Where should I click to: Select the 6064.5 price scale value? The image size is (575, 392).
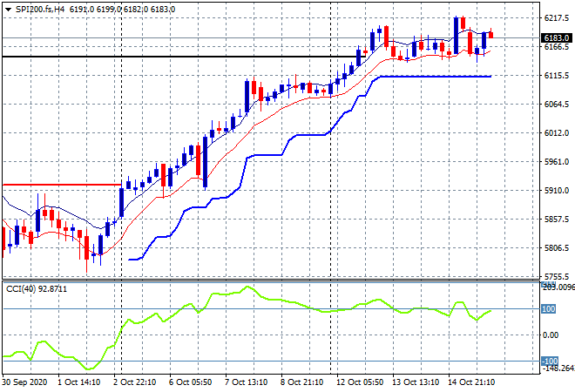coord(557,105)
